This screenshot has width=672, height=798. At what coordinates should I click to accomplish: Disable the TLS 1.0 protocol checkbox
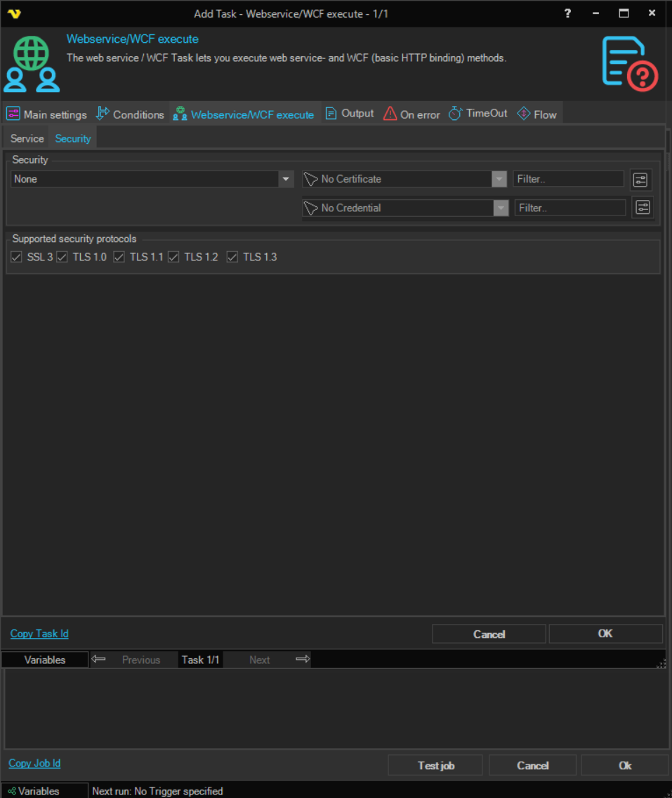(62, 258)
